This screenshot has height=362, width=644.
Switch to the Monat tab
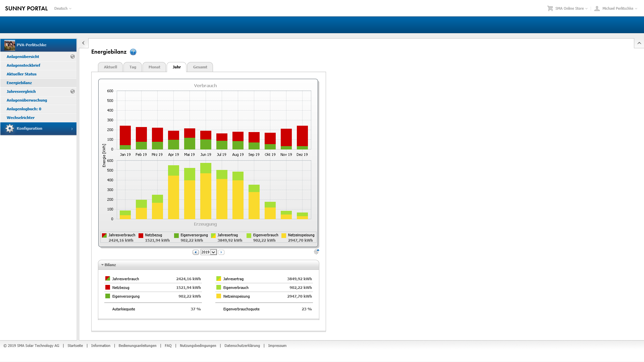[x=154, y=67]
